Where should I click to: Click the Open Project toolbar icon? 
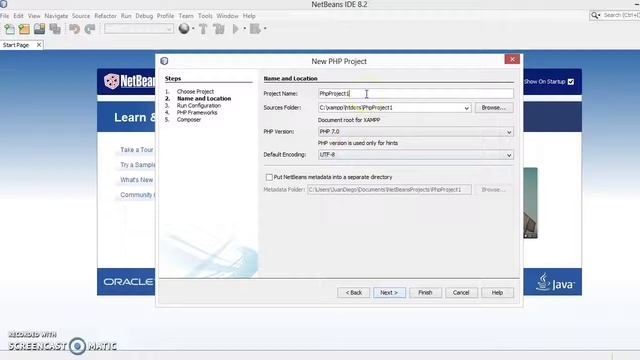click(40, 29)
